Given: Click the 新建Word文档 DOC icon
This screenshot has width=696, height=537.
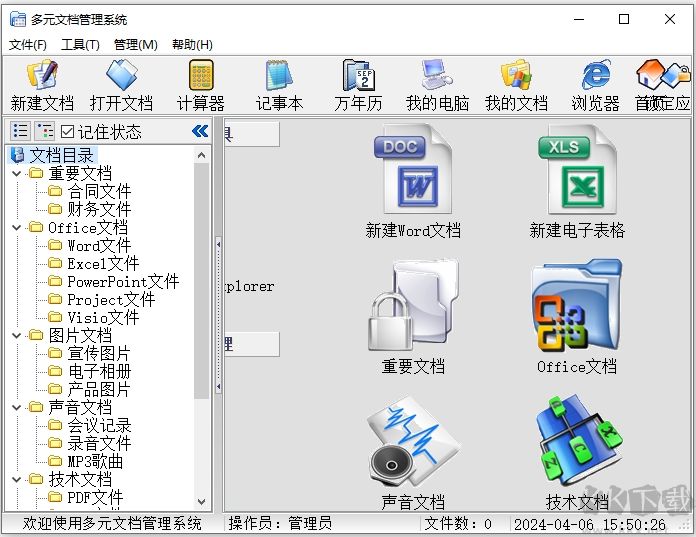Looking at the screenshot, I should click(x=413, y=170).
